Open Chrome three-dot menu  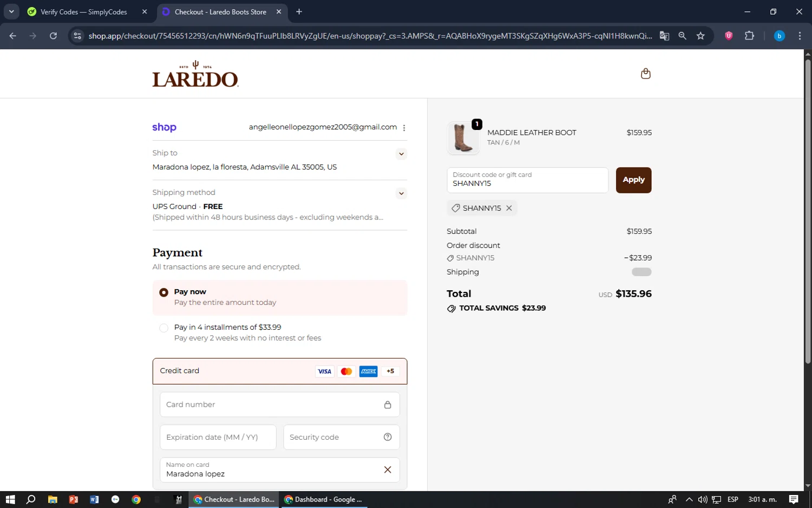[800, 36]
